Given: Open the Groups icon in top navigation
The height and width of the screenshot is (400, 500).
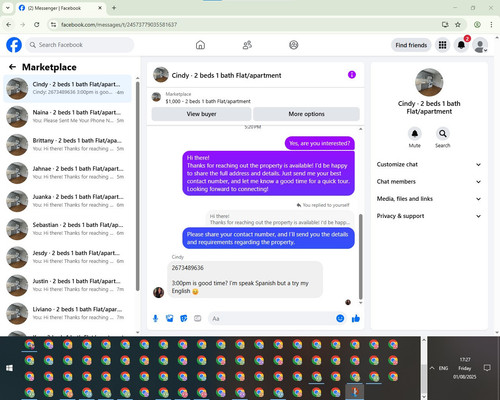Looking at the screenshot, I should 294,45.
